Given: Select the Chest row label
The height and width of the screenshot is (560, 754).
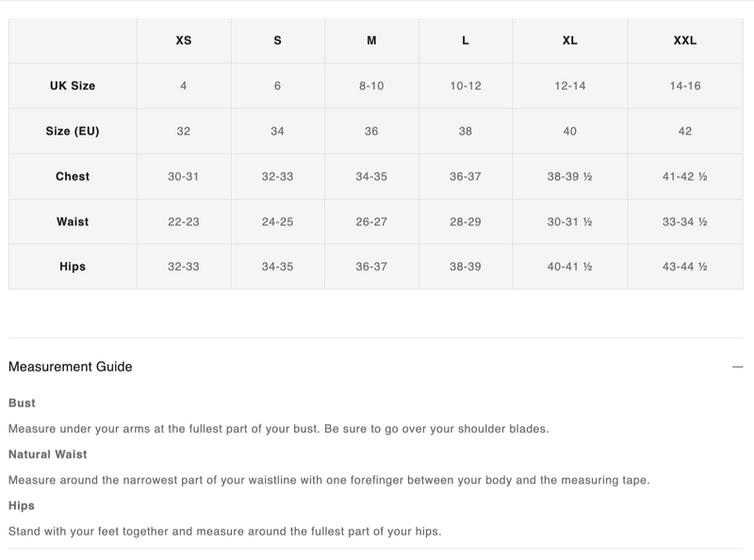Looking at the screenshot, I should click(73, 176).
